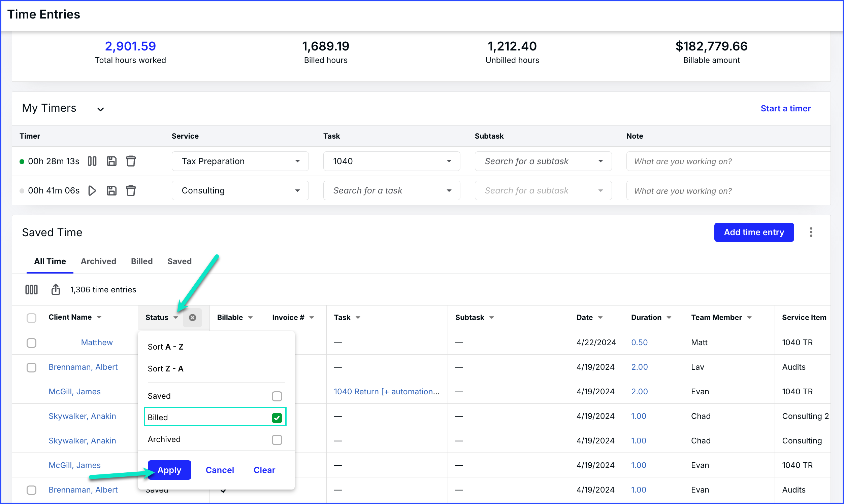Image resolution: width=844 pixels, height=504 pixels.
Task: Tick the Archived status filter checkbox
Action: tap(277, 440)
